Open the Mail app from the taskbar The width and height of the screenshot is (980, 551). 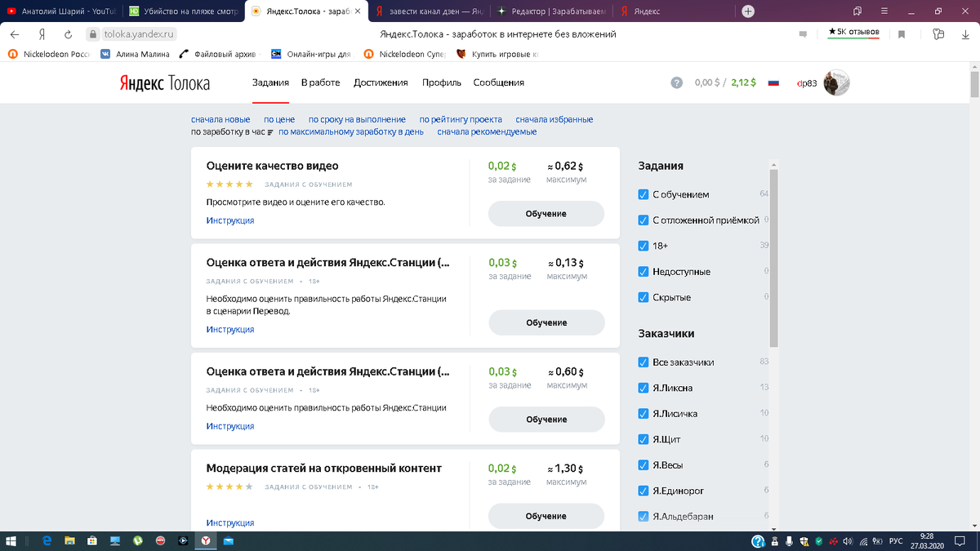pyautogui.click(x=229, y=540)
